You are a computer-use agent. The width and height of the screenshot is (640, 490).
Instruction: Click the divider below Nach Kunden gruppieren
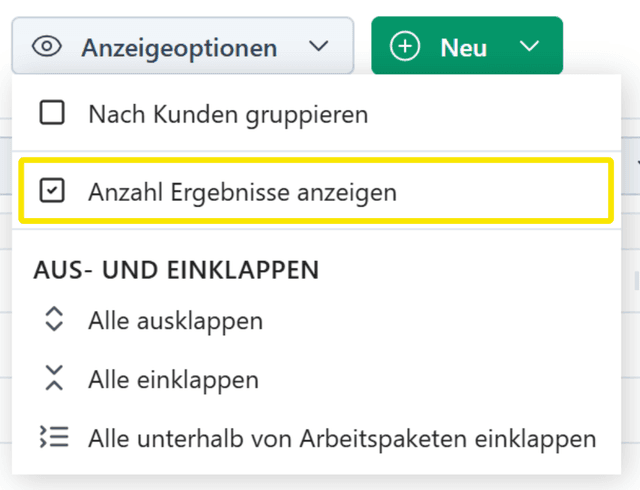coord(316,152)
